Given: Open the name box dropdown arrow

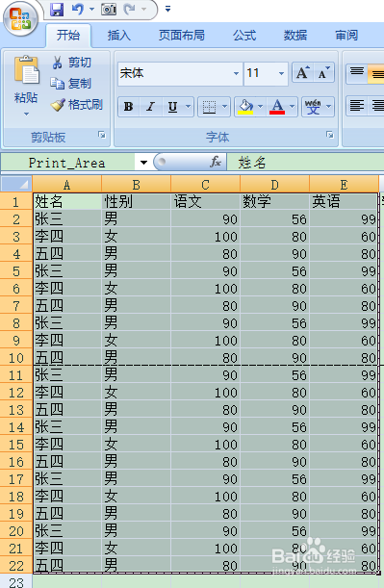Looking at the screenshot, I should 143,163.
